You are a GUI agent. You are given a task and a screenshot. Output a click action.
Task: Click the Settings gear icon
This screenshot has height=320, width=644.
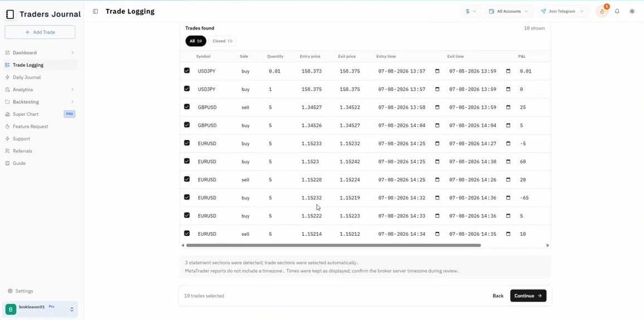pos(10,291)
